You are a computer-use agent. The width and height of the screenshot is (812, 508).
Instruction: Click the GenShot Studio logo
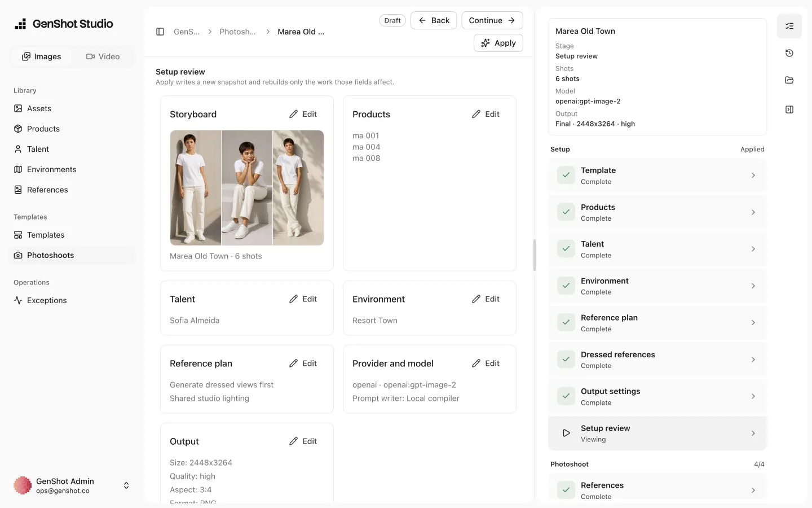tap(64, 24)
